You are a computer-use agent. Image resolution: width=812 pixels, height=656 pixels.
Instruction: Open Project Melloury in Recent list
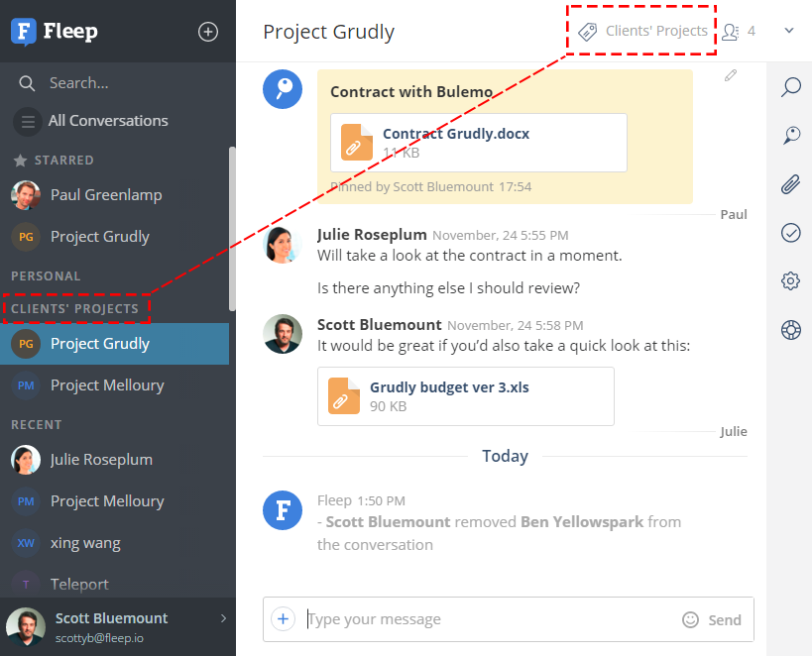coord(114,501)
